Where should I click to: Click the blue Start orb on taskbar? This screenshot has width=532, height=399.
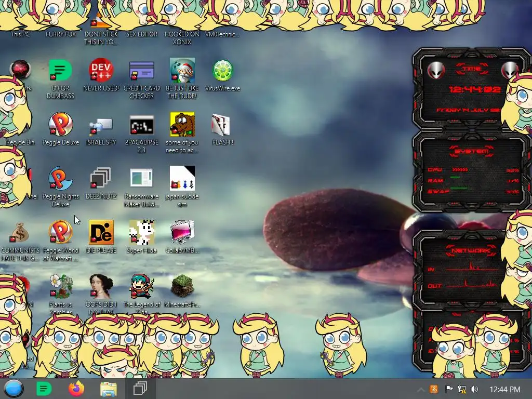point(14,389)
